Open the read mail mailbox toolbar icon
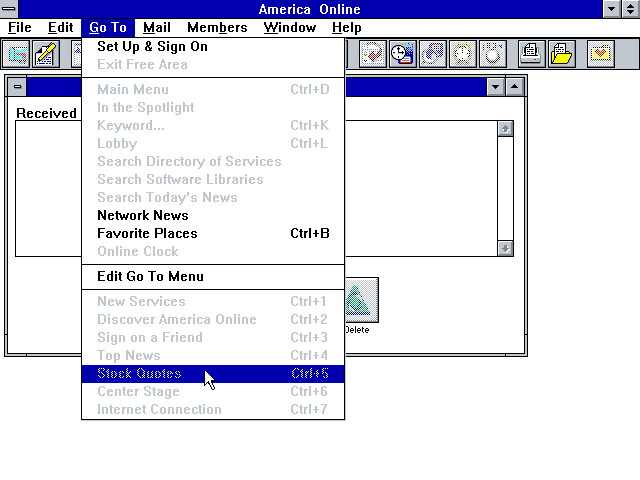 16,53
